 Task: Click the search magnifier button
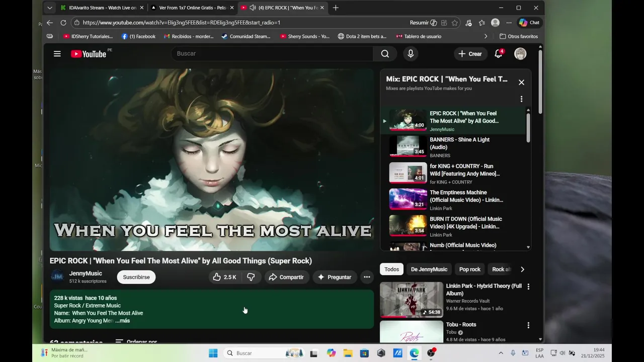coord(385,54)
